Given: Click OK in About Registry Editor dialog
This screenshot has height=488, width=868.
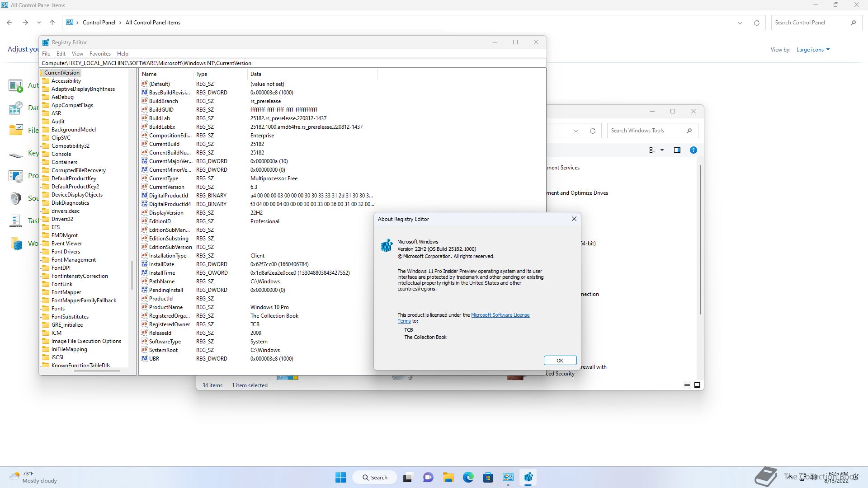Looking at the screenshot, I should (x=560, y=360).
